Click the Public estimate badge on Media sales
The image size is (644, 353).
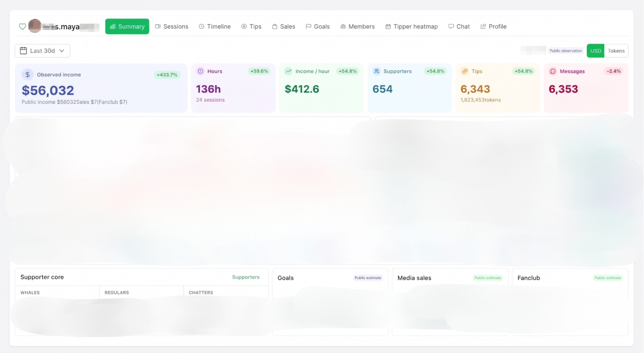click(487, 278)
